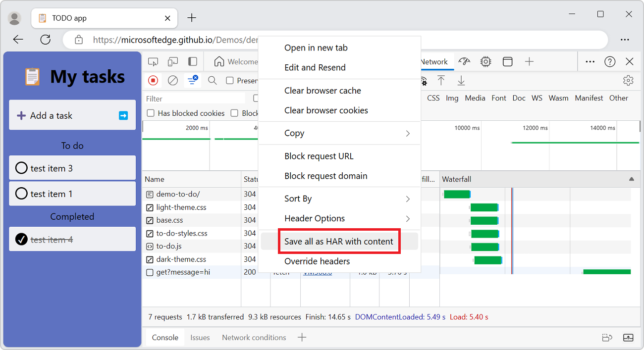Stop recording network log
The width and height of the screenshot is (644, 350).
pyautogui.click(x=153, y=80)
